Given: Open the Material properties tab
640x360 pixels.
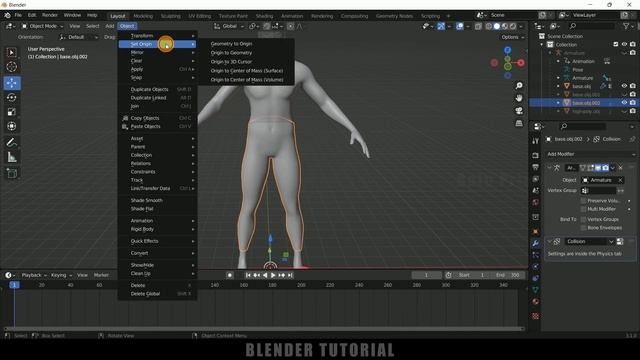Looking at the screenshot, I should (536, 302).
